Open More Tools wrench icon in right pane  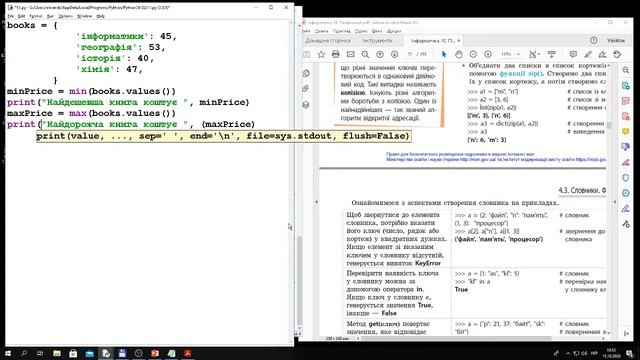626,224
